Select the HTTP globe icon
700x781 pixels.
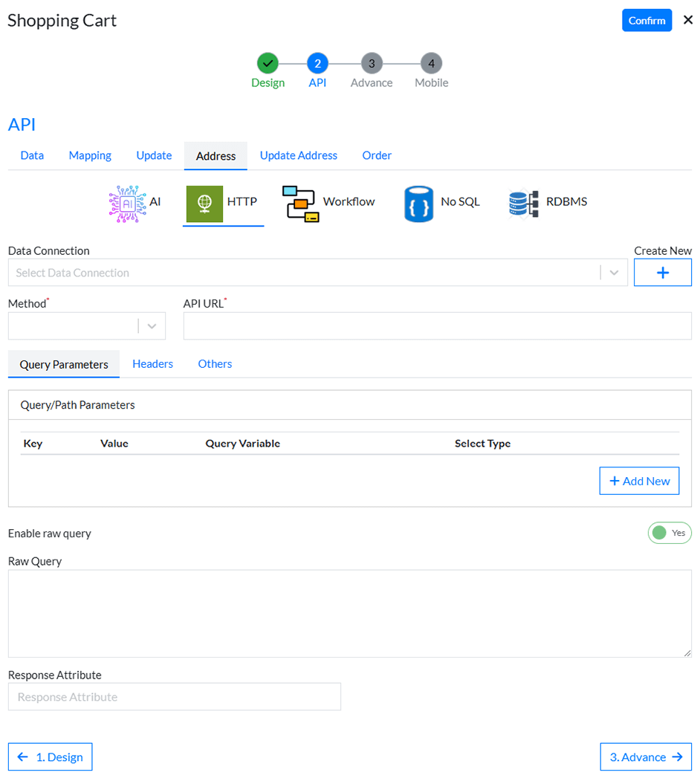pos(204,203)
